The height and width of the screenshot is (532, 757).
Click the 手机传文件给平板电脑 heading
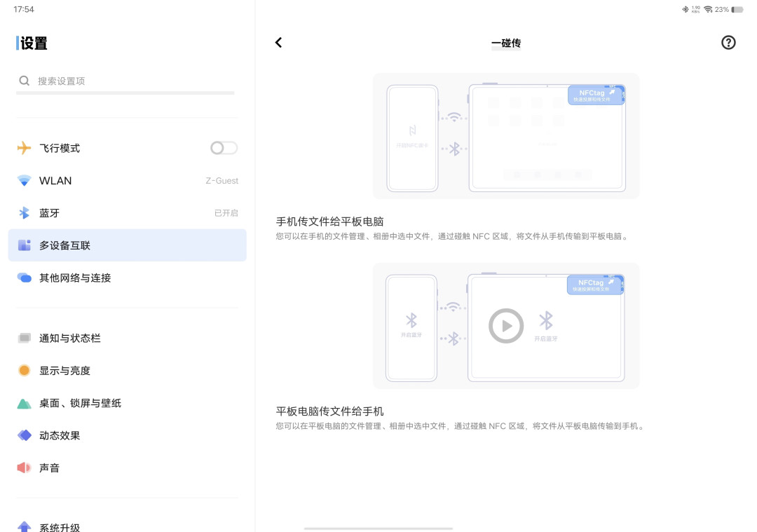(329, 221)
